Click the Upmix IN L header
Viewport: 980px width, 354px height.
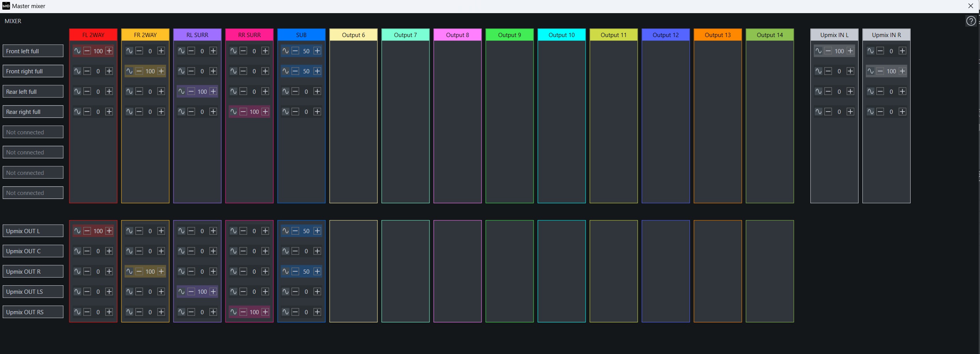(x=834, y=35)
